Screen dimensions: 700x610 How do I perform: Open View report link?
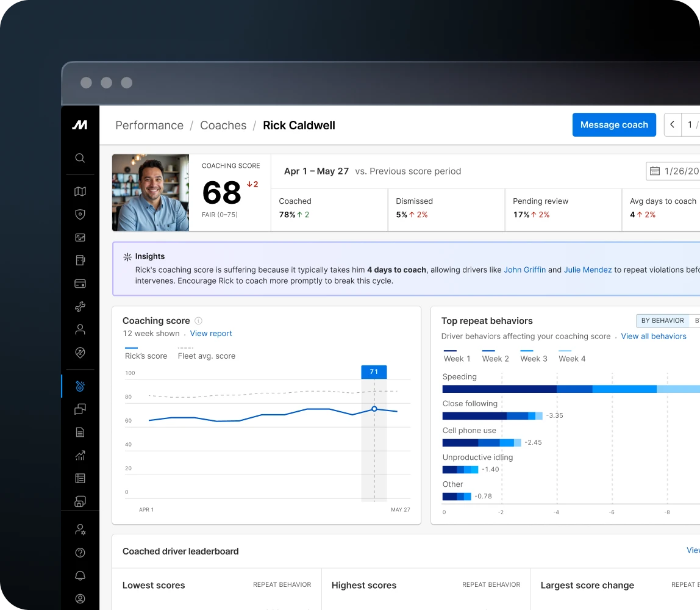(x=211, y=334)
